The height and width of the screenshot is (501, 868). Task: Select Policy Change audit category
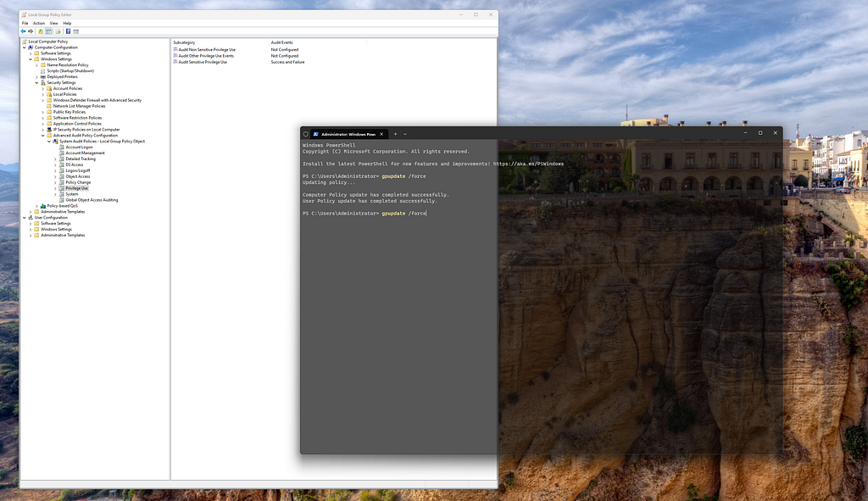(78, 182)
